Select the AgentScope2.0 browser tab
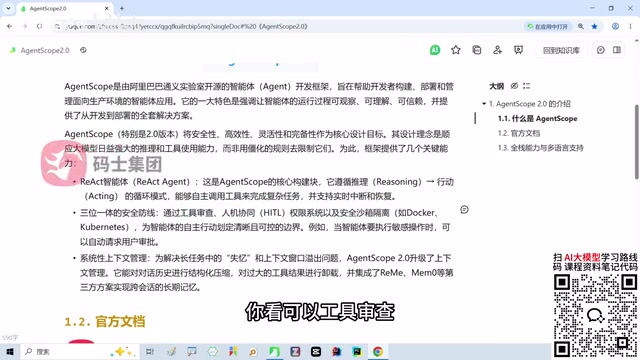The image size is (640, 360). [x=64, y=8]
